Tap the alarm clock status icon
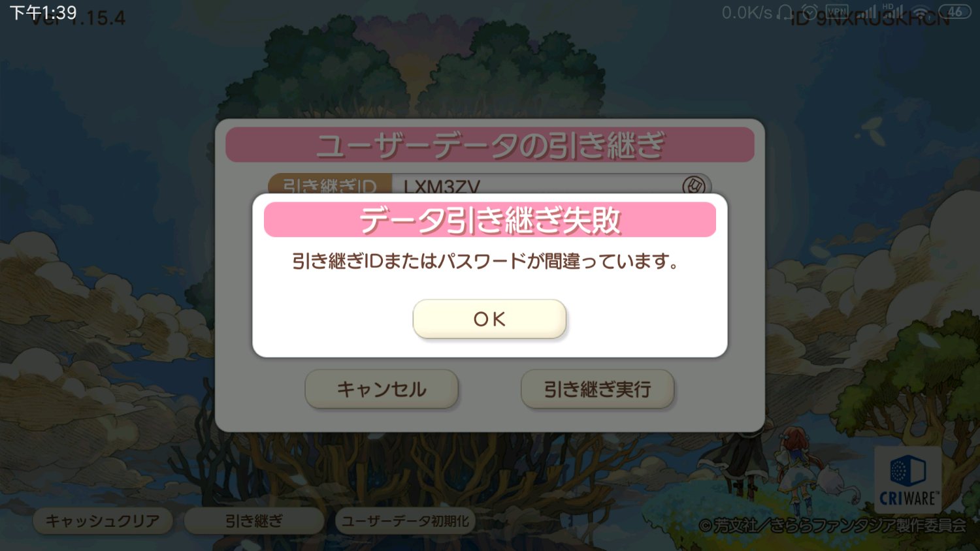 (x=809, y=12)
